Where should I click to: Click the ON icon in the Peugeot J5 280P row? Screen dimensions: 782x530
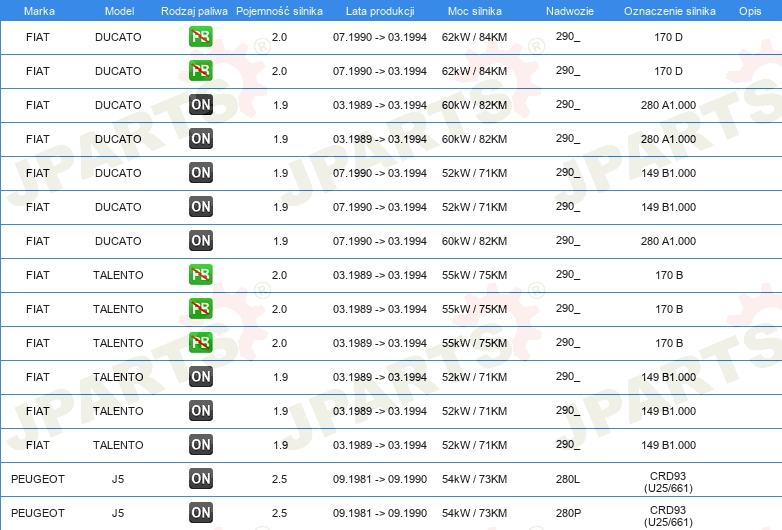[x=200, y=513]
